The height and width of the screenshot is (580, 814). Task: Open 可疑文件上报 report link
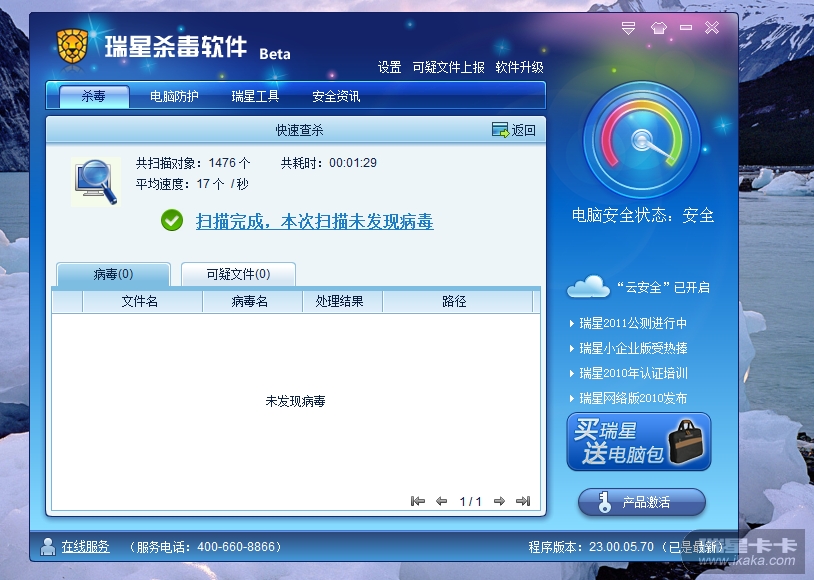(449, 67)
